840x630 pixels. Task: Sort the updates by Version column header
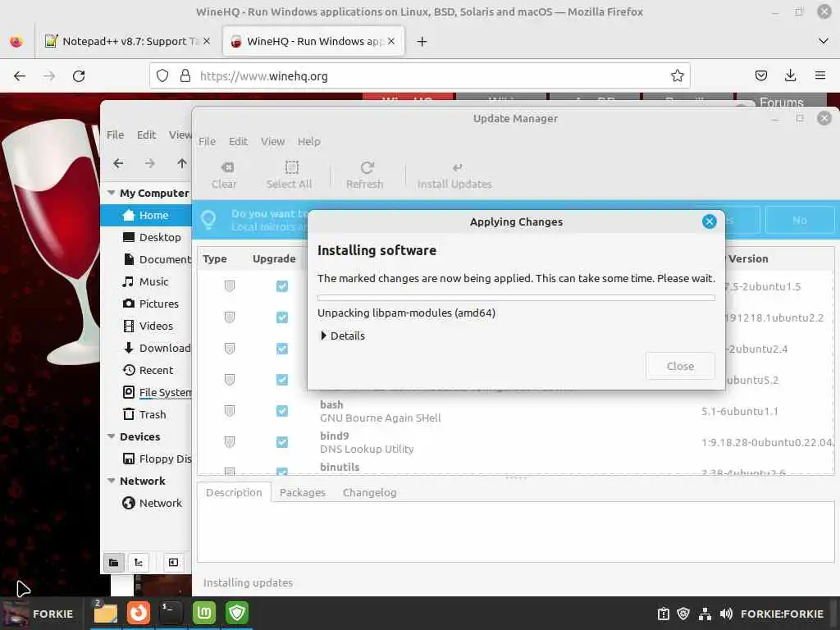748,258
